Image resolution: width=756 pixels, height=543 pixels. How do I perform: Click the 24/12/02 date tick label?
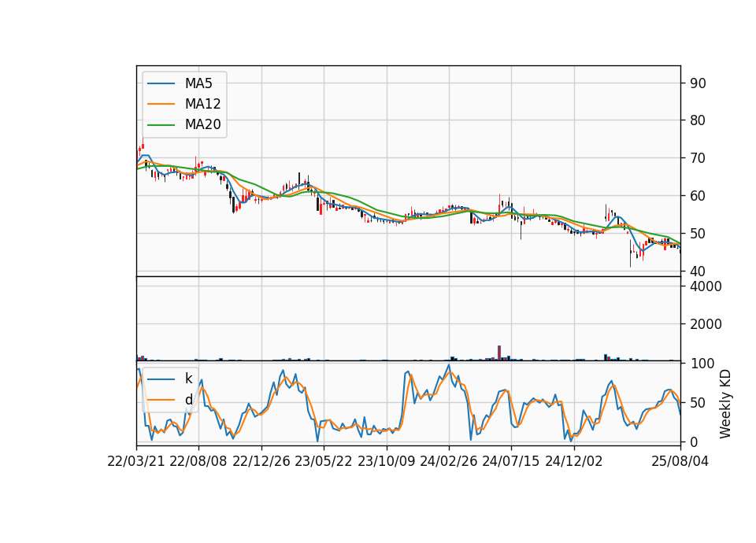(574, 461)
